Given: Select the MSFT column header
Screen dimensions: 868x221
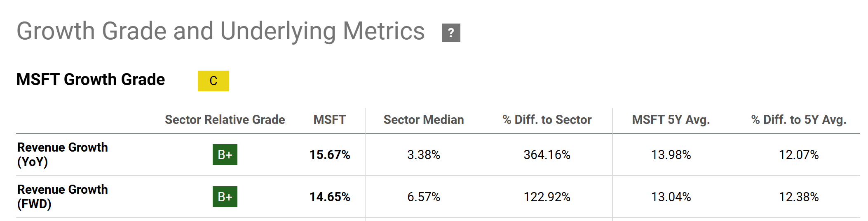Looking at the screenshot, I should 329,120.
